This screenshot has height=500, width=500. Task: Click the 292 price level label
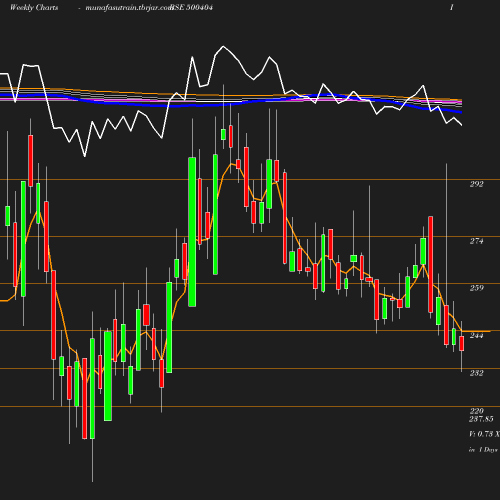(477, 184)
